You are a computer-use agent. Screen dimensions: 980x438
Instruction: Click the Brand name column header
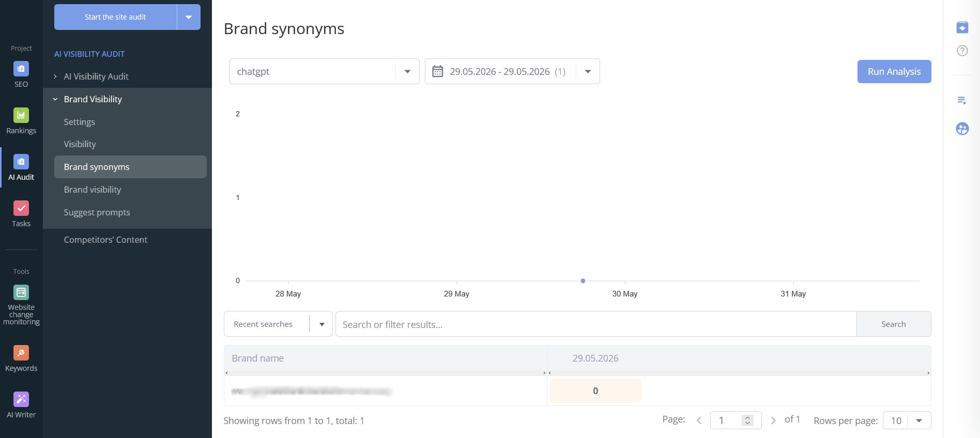(257, 358)
